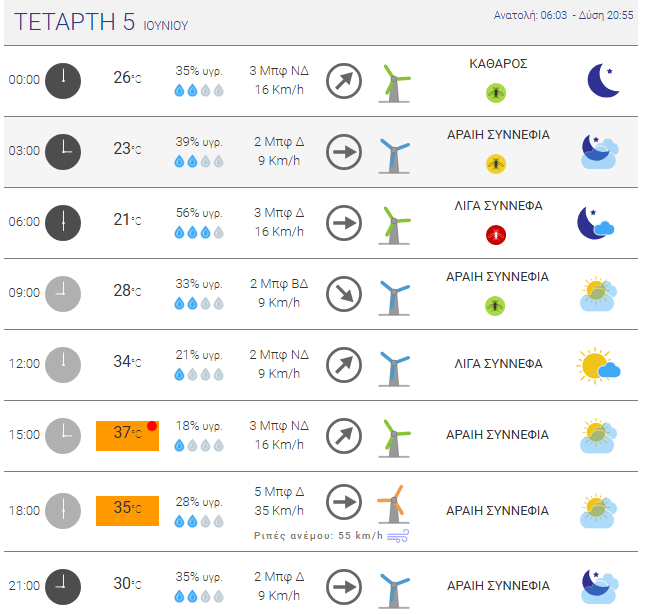This screenshot has height=614, width=646.
Task: Click the orange wind turbine at 18:00
Action: [393, 504]
